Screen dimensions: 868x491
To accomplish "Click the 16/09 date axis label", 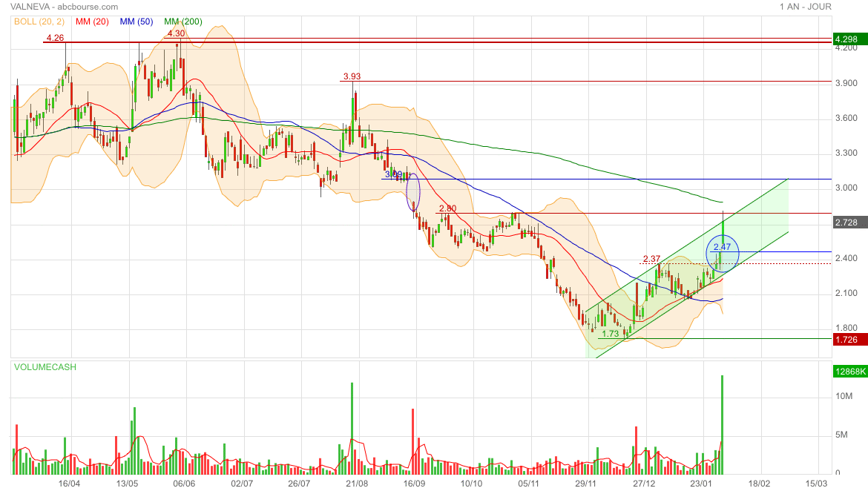I will tap(414, 484).
